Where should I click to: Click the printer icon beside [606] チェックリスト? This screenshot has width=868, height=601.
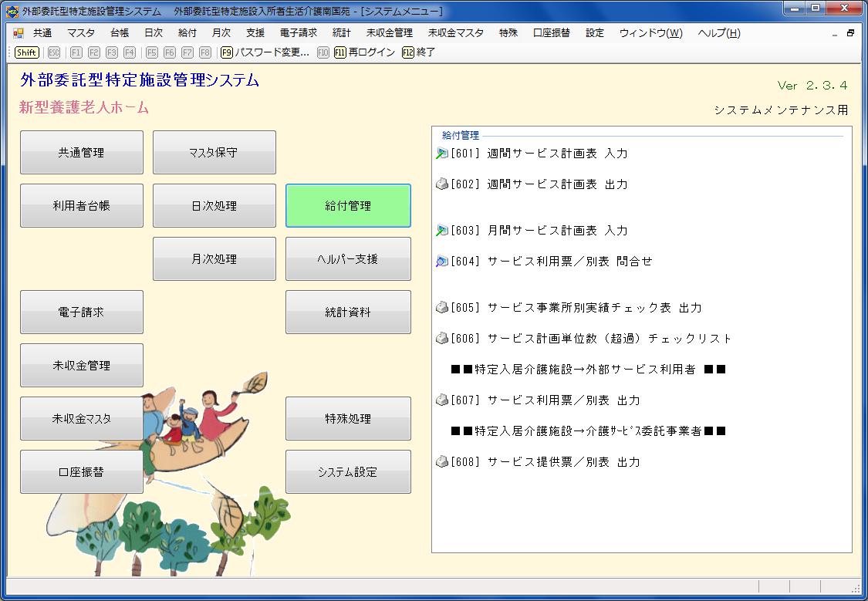pos(442,339)
